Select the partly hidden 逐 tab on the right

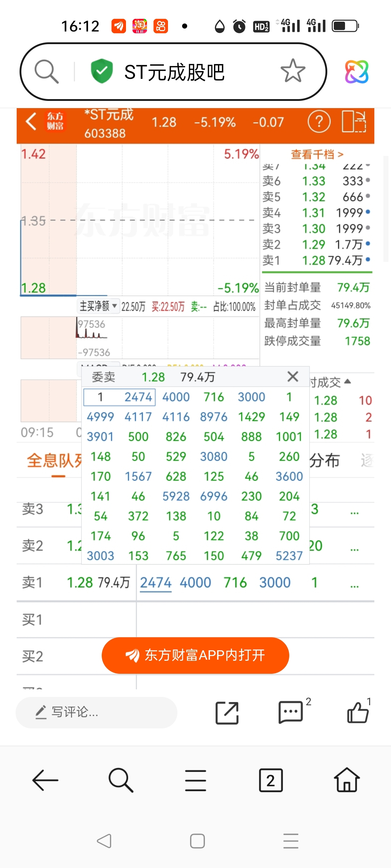pyautogui.click(x=366, y=461)
